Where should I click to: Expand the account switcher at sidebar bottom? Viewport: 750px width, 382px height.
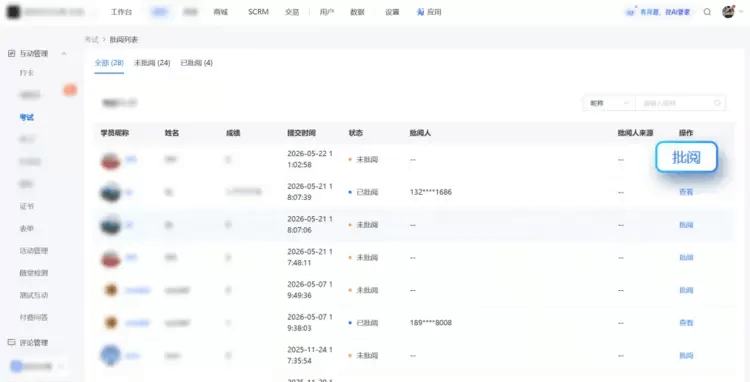(x=61, y=367)
